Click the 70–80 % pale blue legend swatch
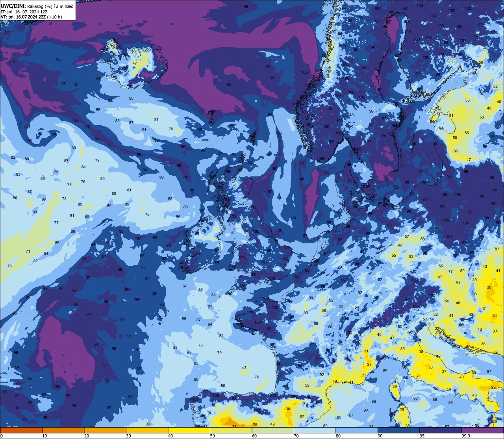504x439 pixels. [x=315, y=430]
